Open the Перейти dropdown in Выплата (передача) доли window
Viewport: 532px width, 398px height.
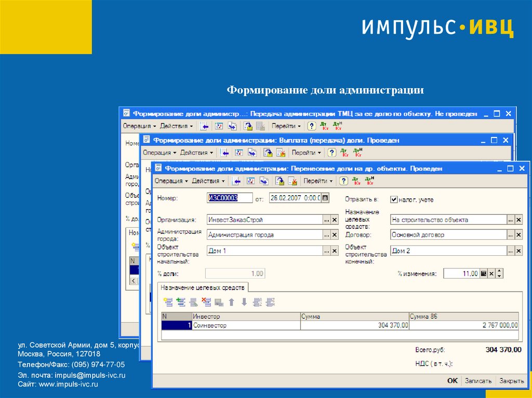tap(307, 153)
